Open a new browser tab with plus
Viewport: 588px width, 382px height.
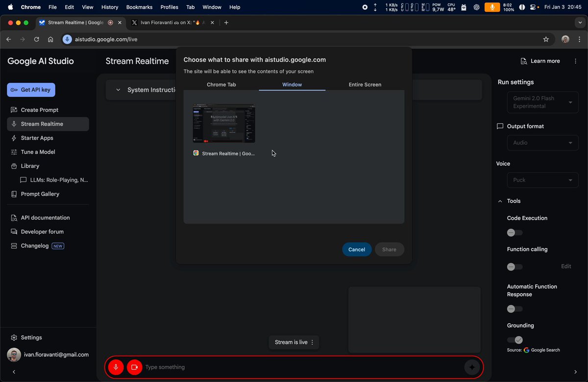[226, 23]
